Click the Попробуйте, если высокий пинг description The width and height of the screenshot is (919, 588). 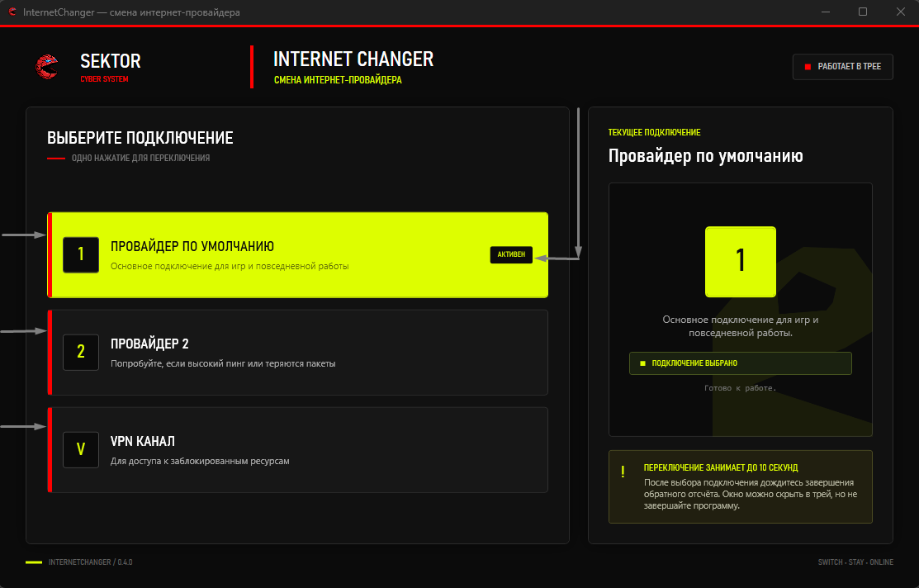(x=223, y=364)
